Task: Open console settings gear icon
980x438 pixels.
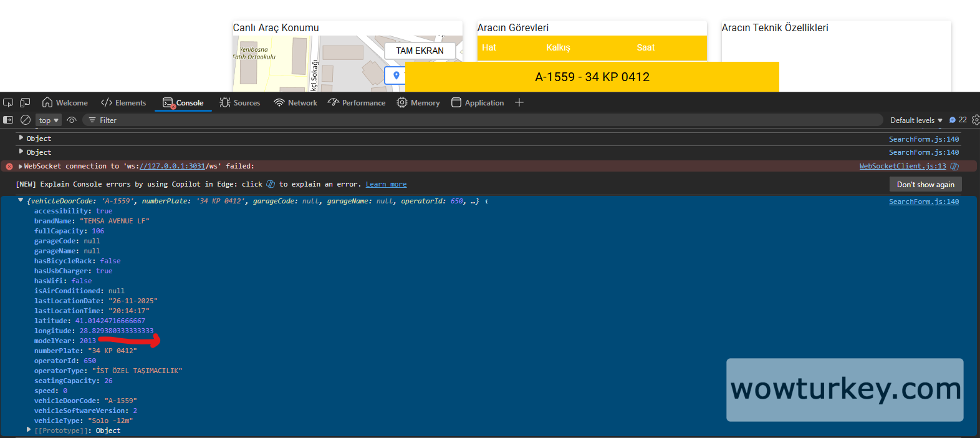Action: tap(976, 120)
